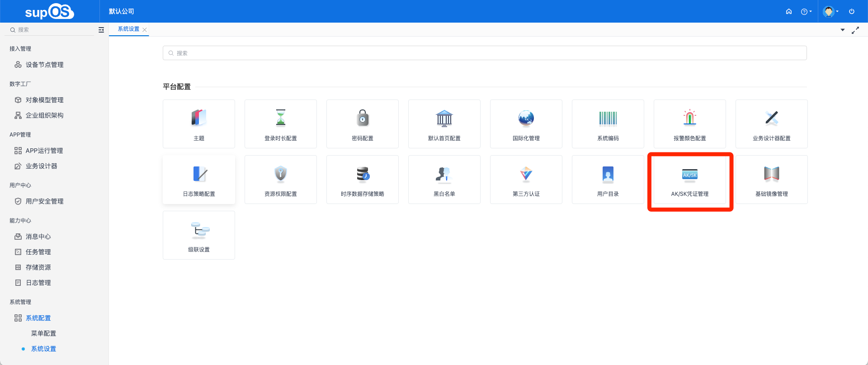Open 国际化管理 globe icon
The height and width of the screenshot is (365, 868).
[526, 118]
